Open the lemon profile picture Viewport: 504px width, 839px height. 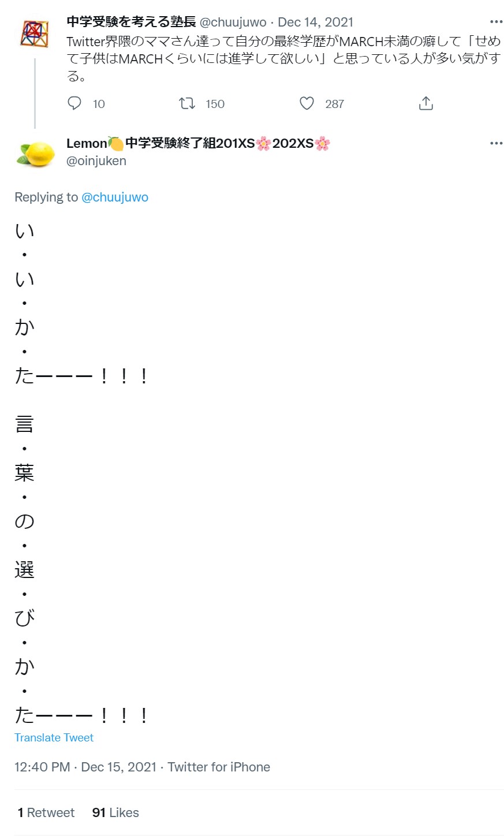coord(36,154)
